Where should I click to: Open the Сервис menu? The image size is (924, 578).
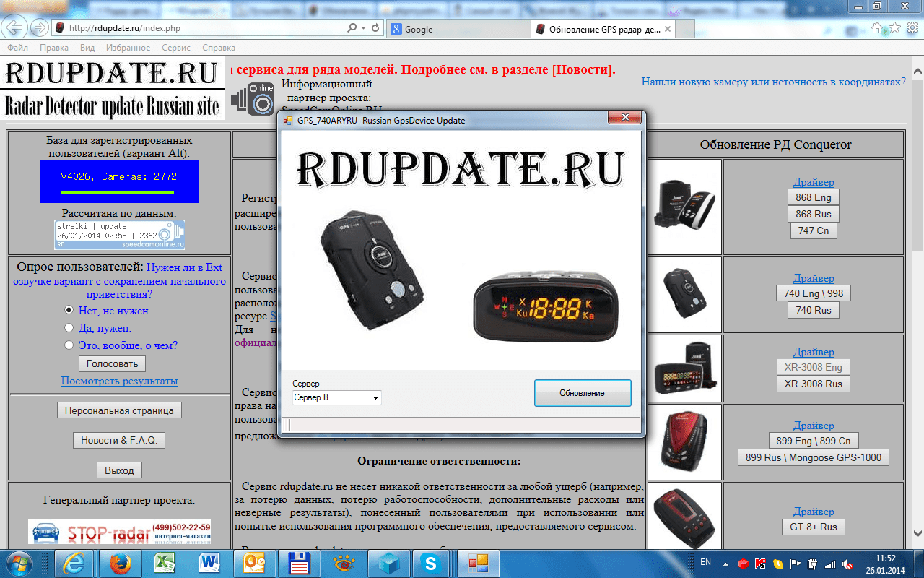[x=176, y=48]
